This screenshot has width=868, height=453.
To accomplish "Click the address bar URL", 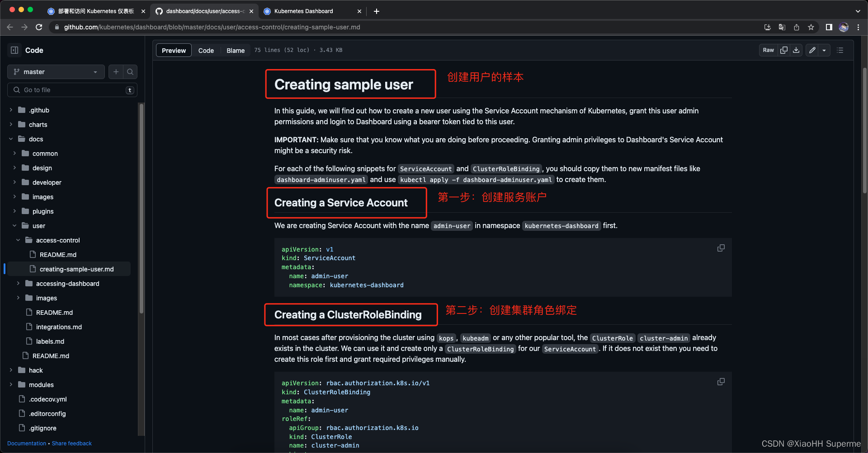I will click(212, 27).
